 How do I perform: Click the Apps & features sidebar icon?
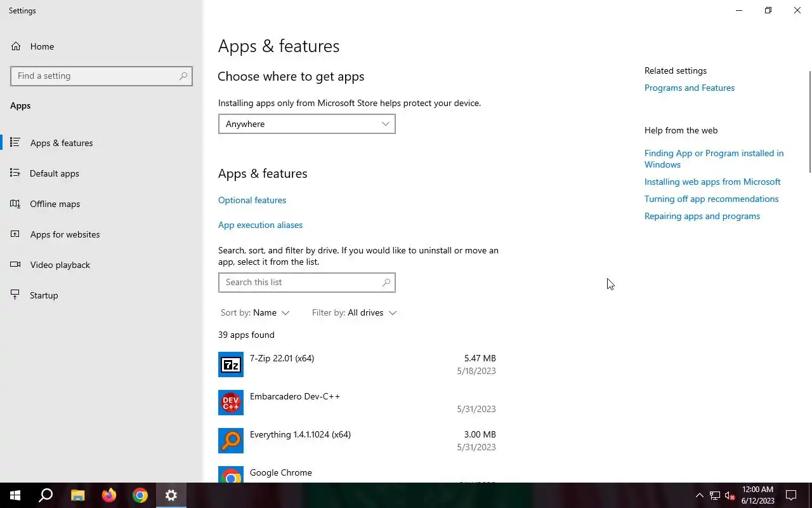click(x=15, y=142)
